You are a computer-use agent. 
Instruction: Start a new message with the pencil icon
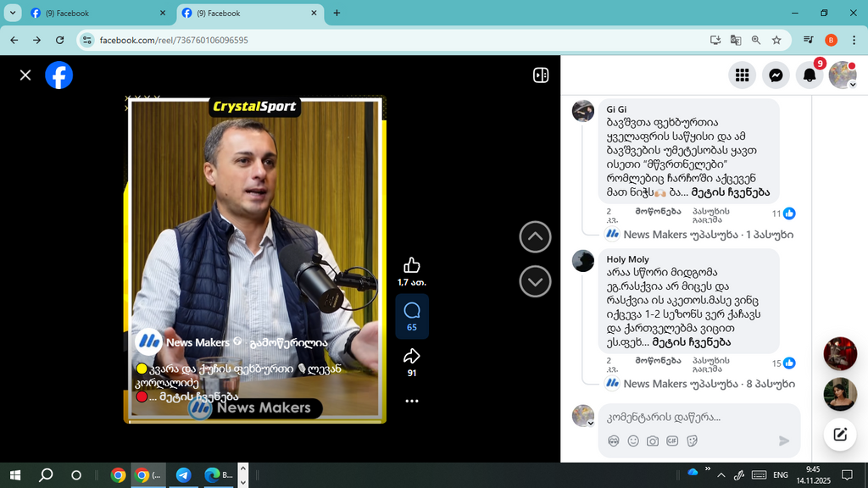(x=840, y=435)
